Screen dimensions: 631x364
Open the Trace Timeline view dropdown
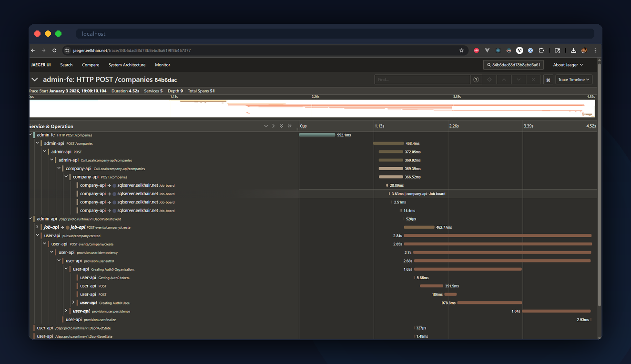click(x=573, y=80)
